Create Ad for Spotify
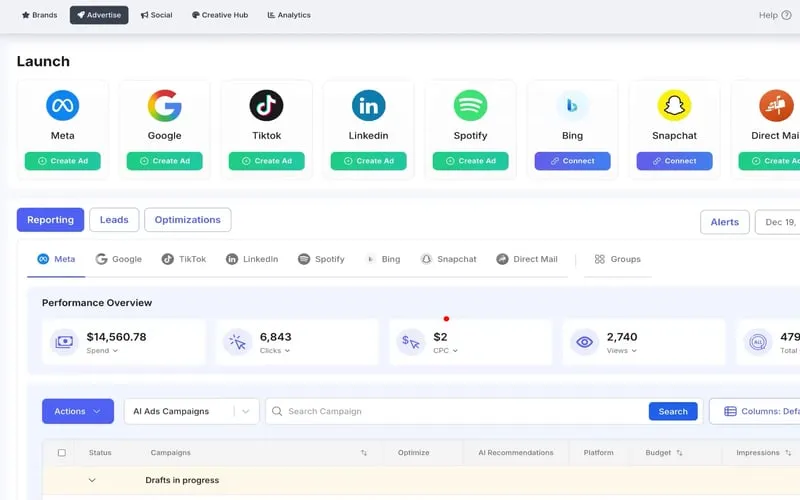 tap(470, 161)
